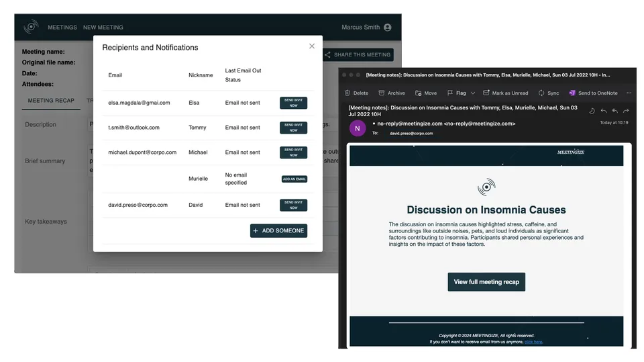Send invite now to Elsa
This screenshot has height=362, width=644.
pos(293,103)
